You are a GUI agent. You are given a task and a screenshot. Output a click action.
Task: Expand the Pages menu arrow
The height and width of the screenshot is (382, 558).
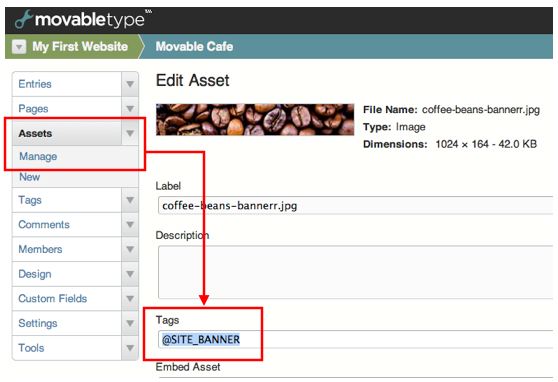click(x=130, y=109)
